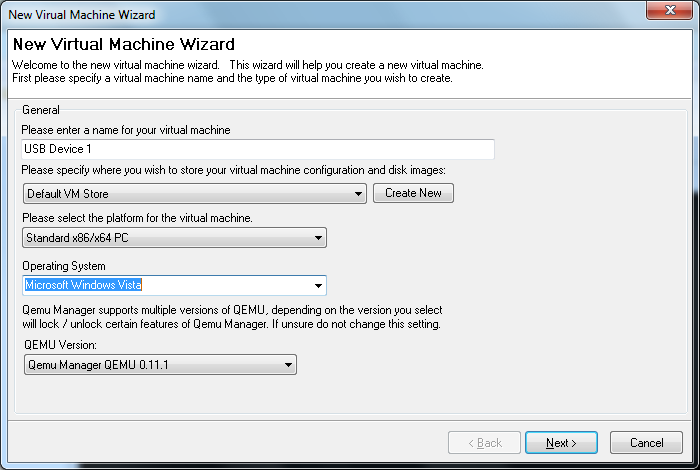Click the General group box label
This screenshot has height=470, width=700.
coord(41,110)
